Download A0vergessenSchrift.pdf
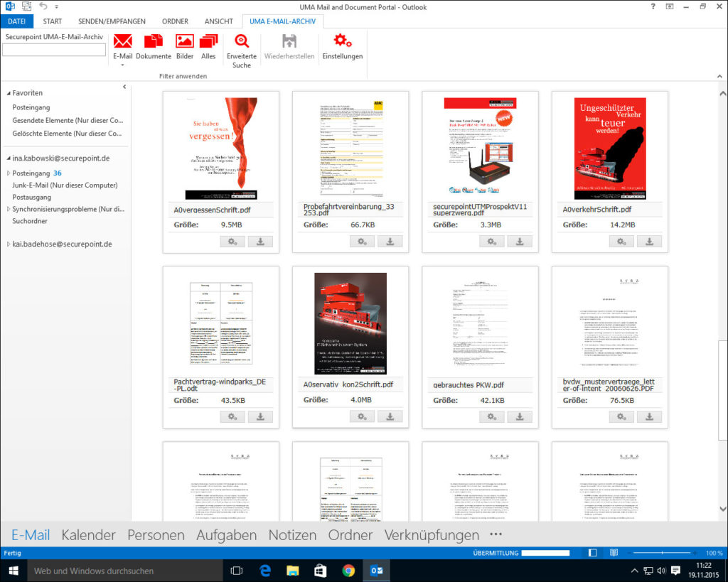 (x=260, y=242)
